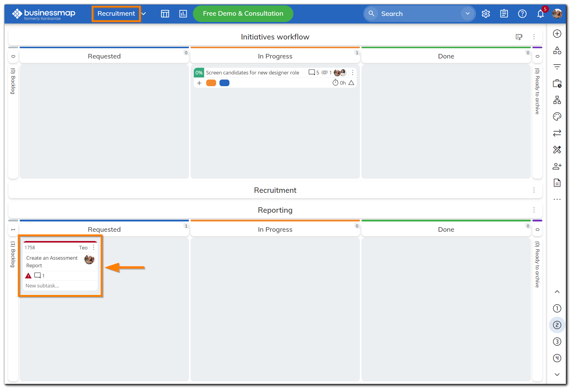Open the board filter icon
Image resolution: width=574 pixels, height=392 pixels.
pyautogui.click(x=557, y=67)
